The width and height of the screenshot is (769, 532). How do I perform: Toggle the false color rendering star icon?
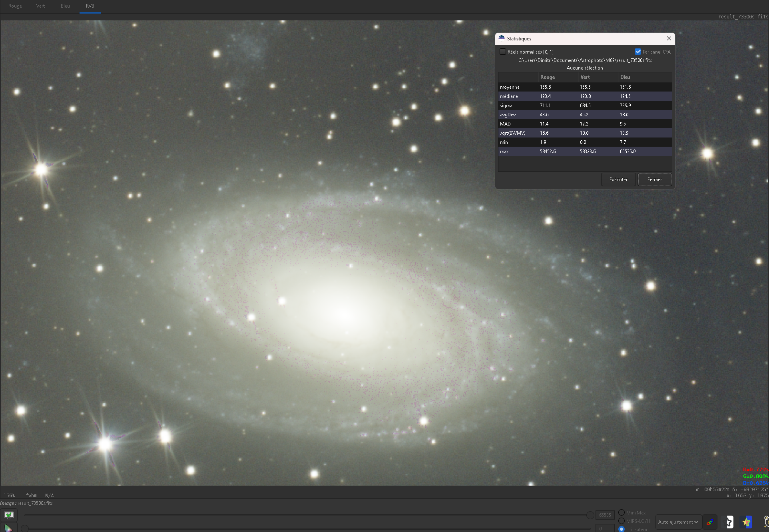coord(746,522)
